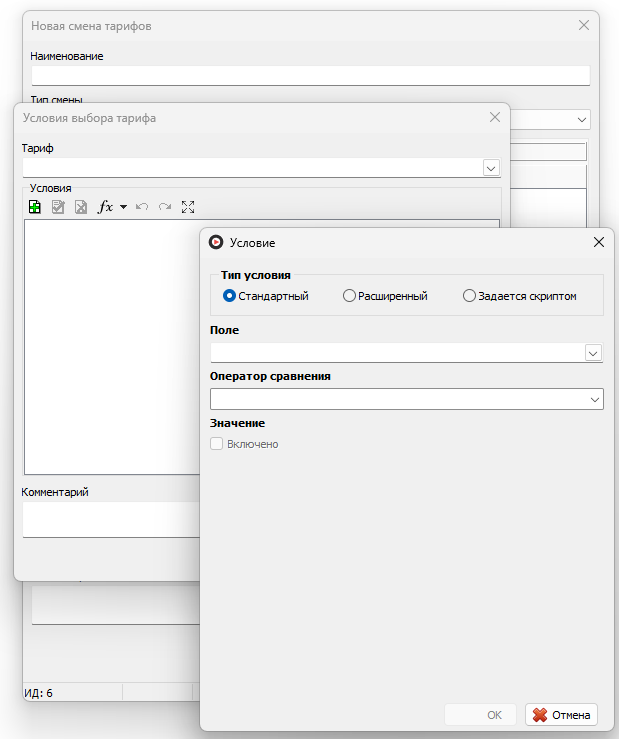Screen dimensions: 619x739
Task: Click the Условие dialog app icon
Action: 216,242
